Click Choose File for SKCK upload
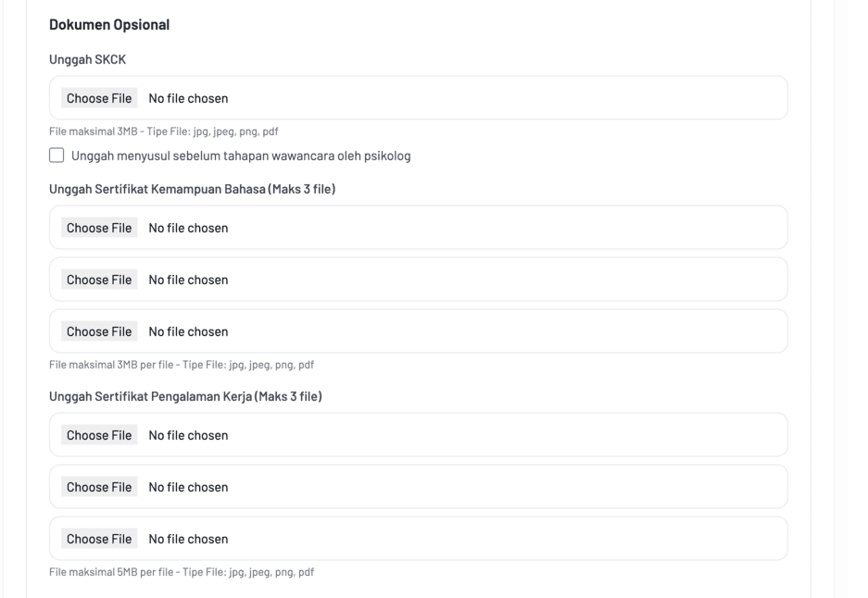868x598 pixels. tap(99, 98)
